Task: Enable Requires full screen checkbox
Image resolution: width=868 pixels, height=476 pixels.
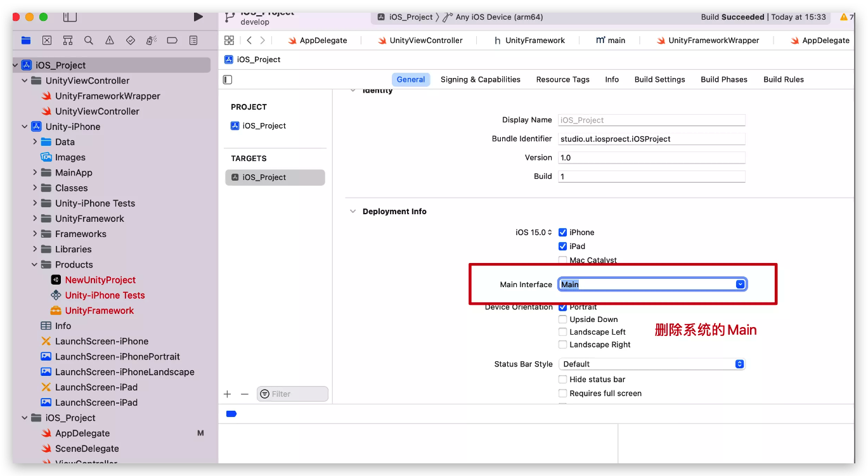Action: pos(562,394)
